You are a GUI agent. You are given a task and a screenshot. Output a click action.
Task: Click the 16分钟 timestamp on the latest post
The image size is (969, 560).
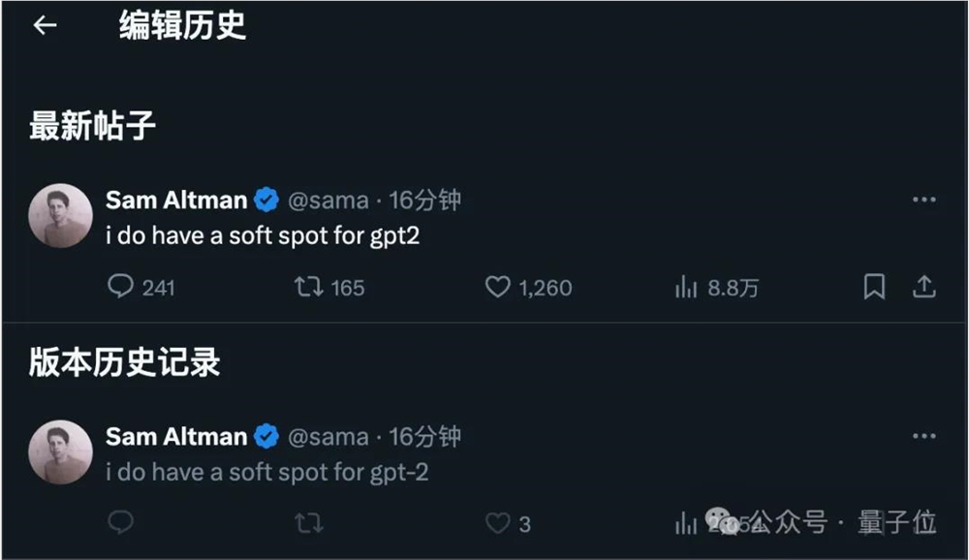coord(427,200)
